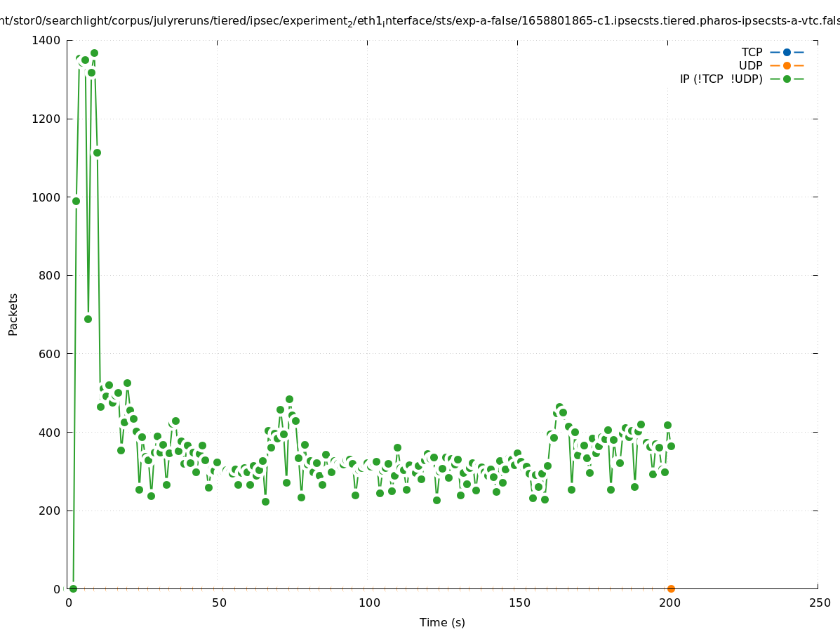Click the blue TCP legend marker
840x632 pixels.
pyautogui.click(x=787, y=52)
